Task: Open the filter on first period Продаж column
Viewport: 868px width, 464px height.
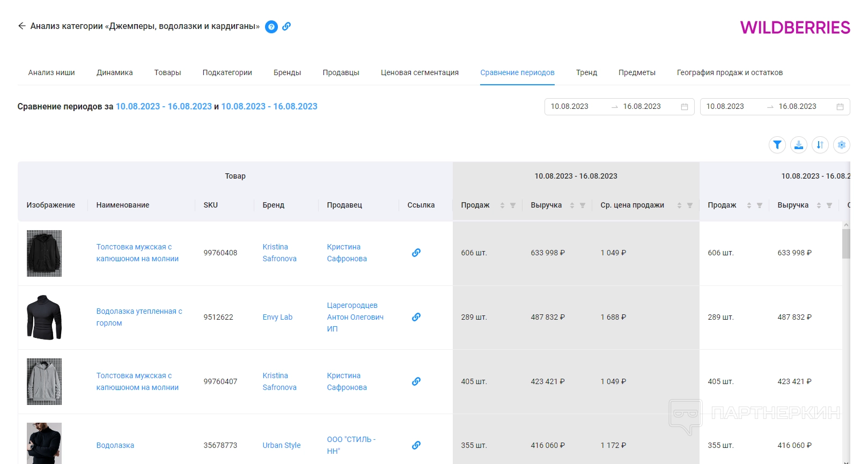Action: click(513, 205)
